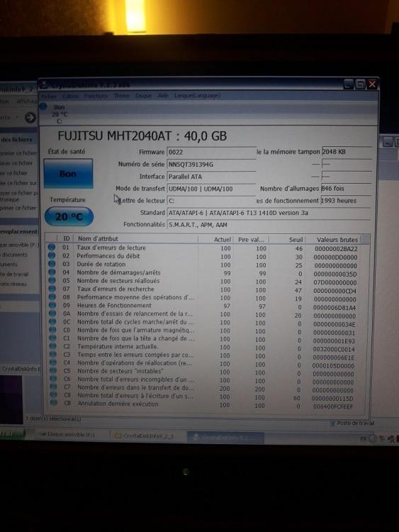Click the Windows Start button
The width and height of the screenshot is (399, 532).
point(12,434)
